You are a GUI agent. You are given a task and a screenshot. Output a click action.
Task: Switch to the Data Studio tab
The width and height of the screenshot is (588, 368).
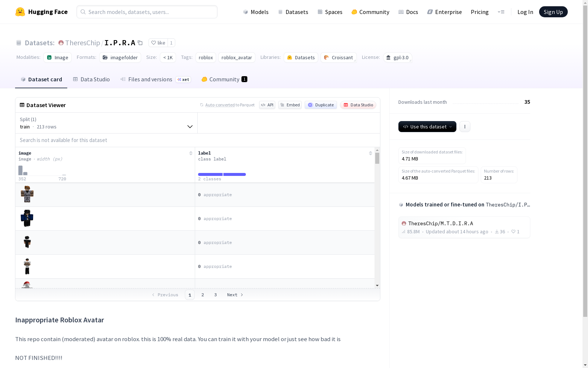click(x=92, y=79)
